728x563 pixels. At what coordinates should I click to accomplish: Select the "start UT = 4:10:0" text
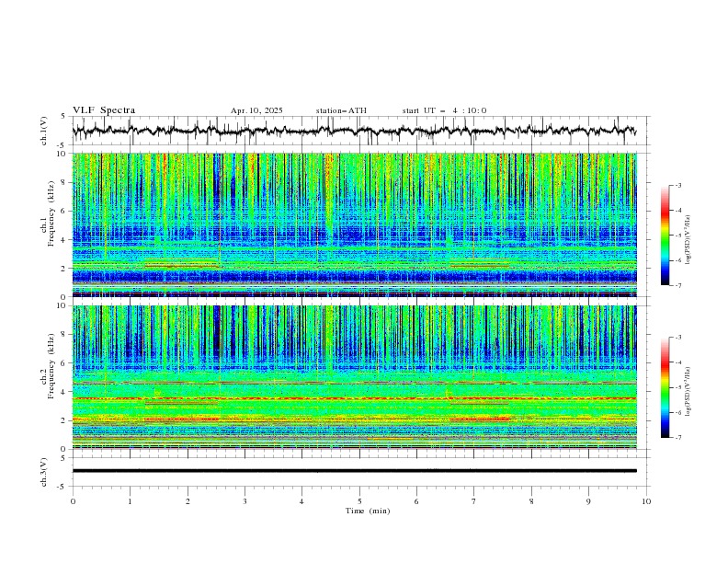click(444, 110)
